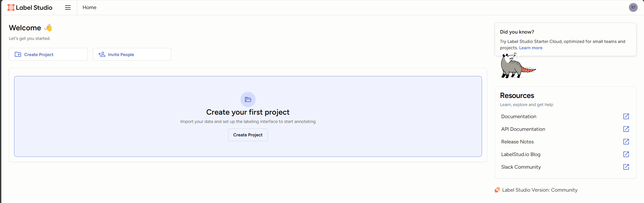The image size is (644, 203).
Task: Follow the Learn more link
Action: click(531, 48)
